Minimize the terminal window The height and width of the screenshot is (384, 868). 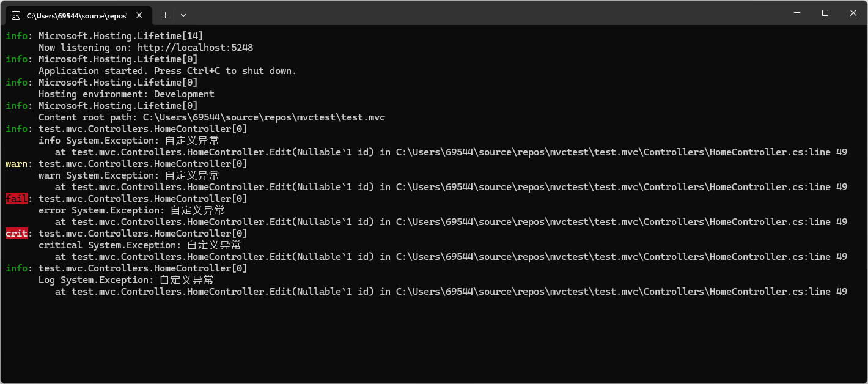click(x=796, y=13)
